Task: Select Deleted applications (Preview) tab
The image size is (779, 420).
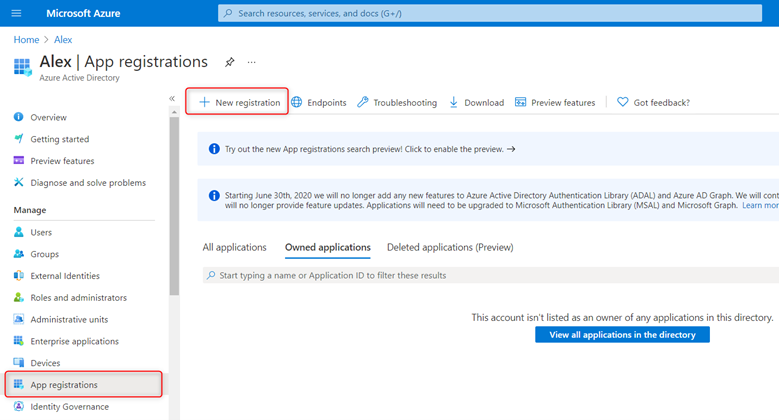Action: (449, 247)
